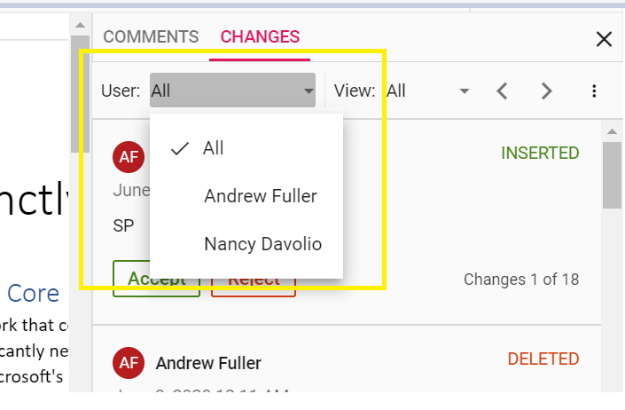Image resolution: width=625 pixels, height=410 pixels.
Task: Go to the previous change arrow
Action: 502,91
